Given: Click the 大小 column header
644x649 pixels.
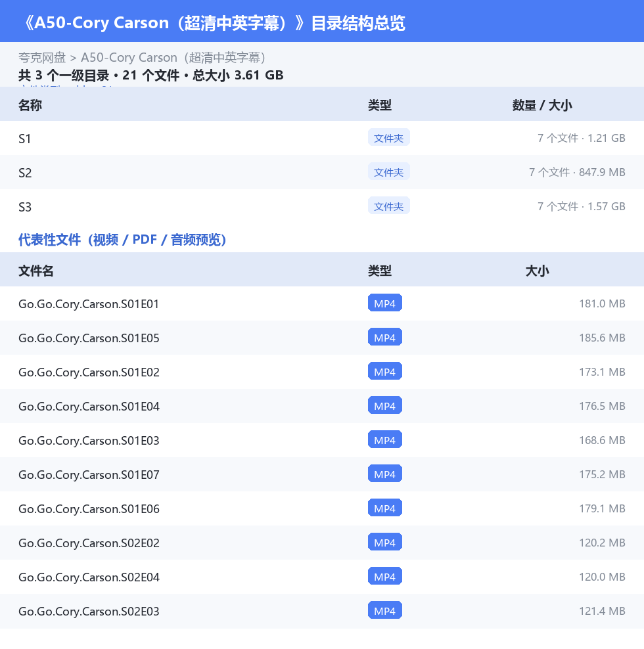Looking at the screenshot, I should point(537,271).
